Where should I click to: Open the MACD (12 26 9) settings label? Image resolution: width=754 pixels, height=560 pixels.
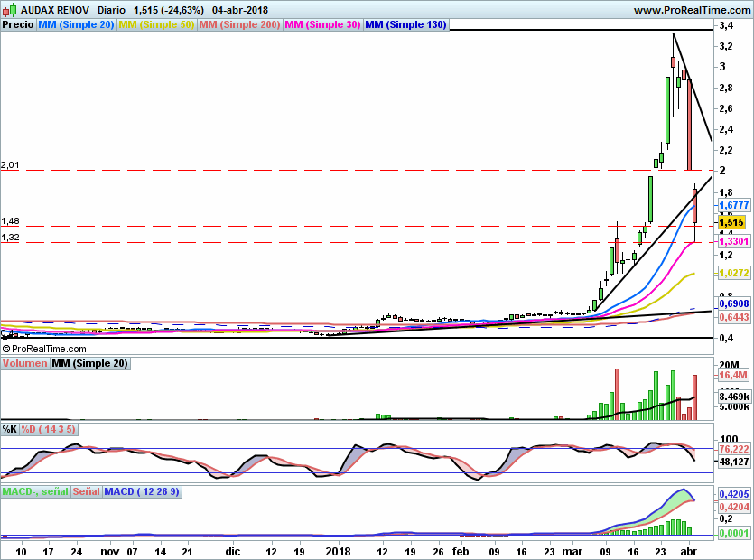(x=142, y=492)
